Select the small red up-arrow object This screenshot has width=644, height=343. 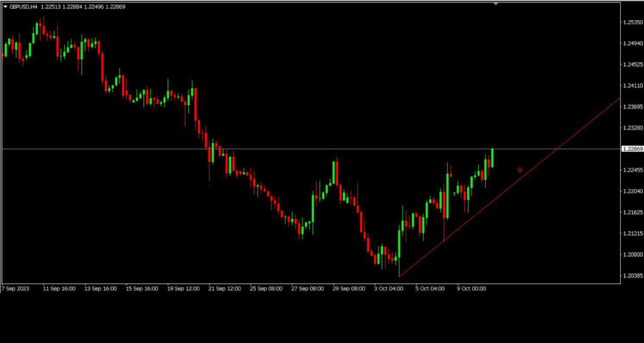[520, 170]
